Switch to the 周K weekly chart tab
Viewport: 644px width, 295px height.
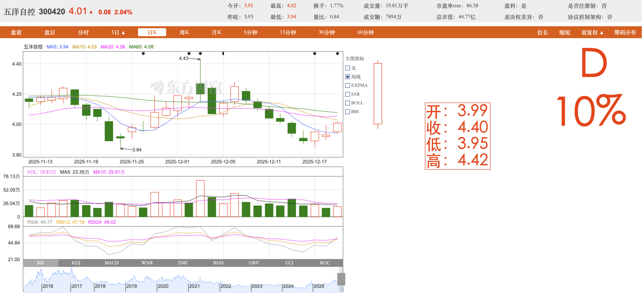click(184, 32)
